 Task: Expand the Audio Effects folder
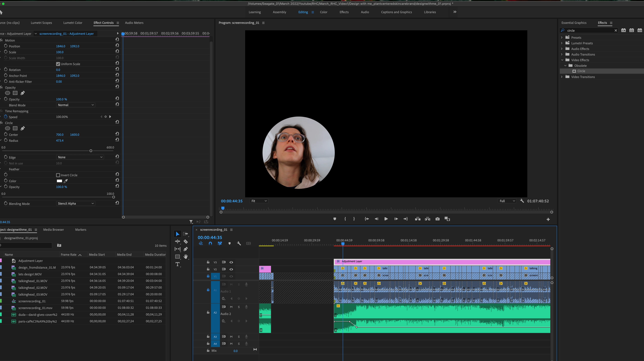[x=562, y=49]
